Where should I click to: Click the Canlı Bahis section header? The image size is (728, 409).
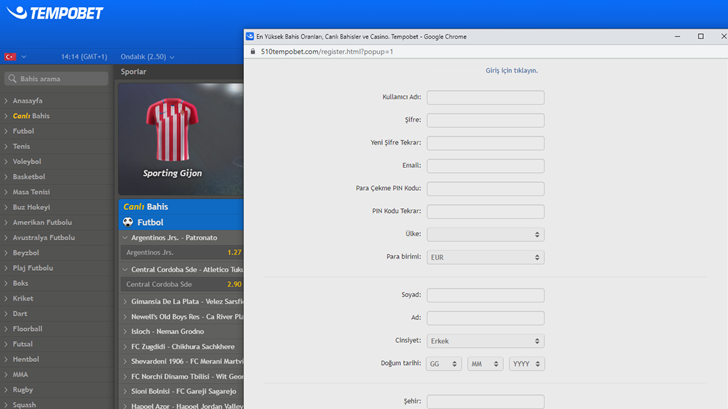[181, 207]
